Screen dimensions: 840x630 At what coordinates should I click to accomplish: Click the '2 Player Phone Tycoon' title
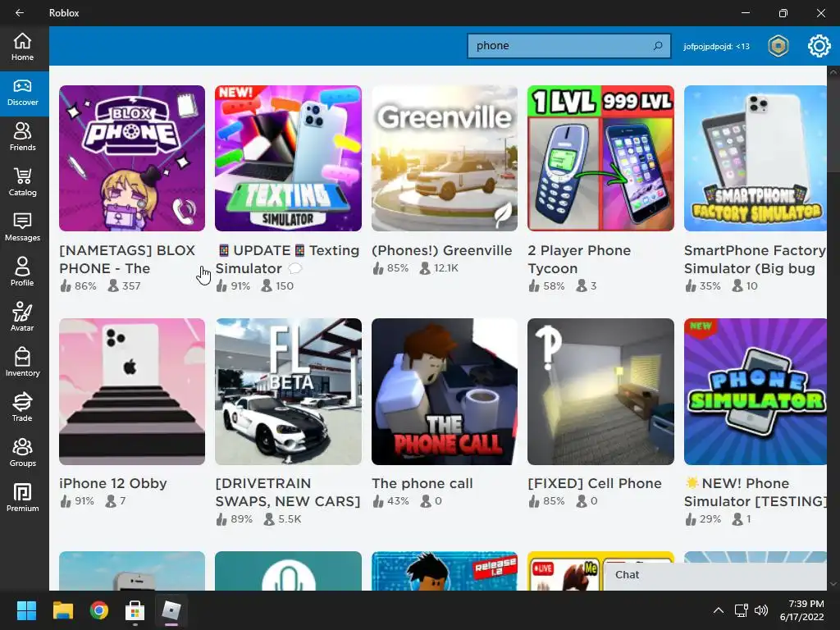[579, 259]
